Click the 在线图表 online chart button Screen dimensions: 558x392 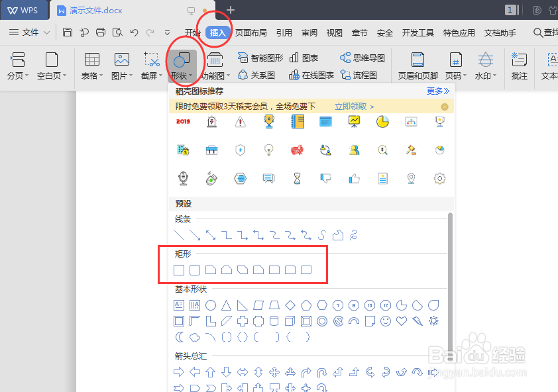311,75
